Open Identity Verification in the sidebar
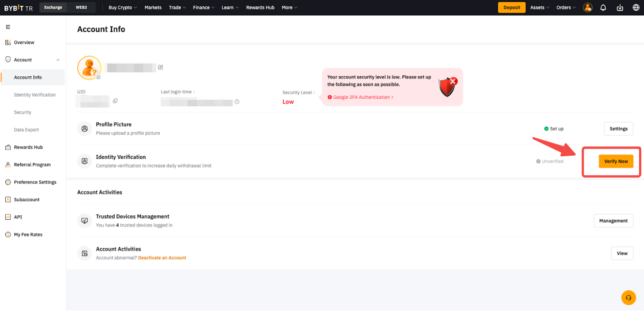This screenshot has width=644, height=311. pos(35,95)
